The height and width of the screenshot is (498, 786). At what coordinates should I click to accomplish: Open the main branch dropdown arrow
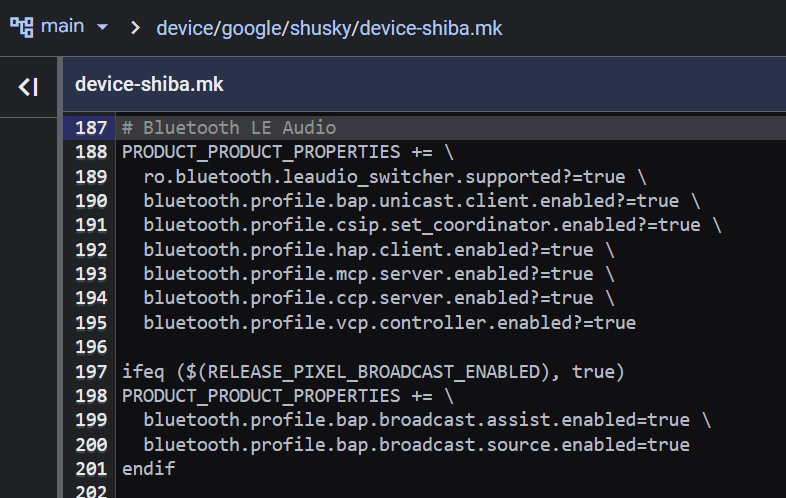pos(102,27)
